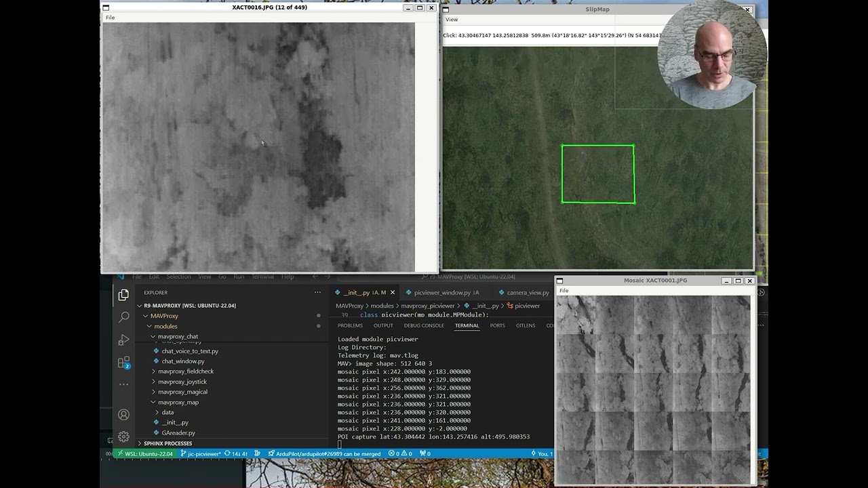Click the terminal line 'POI capture lat:43.304442'
Viewport: 868px width, 488px height.
434,436
